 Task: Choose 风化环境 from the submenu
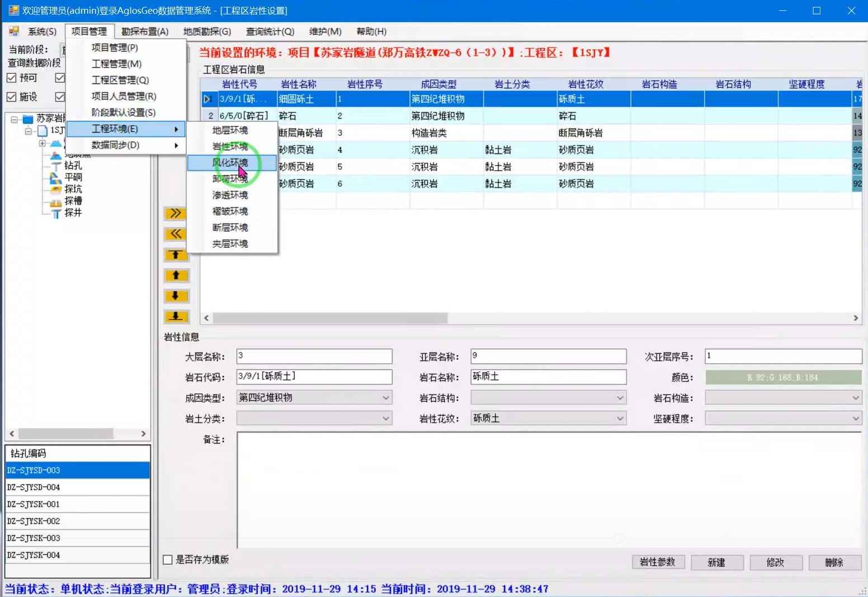point(230,163)
